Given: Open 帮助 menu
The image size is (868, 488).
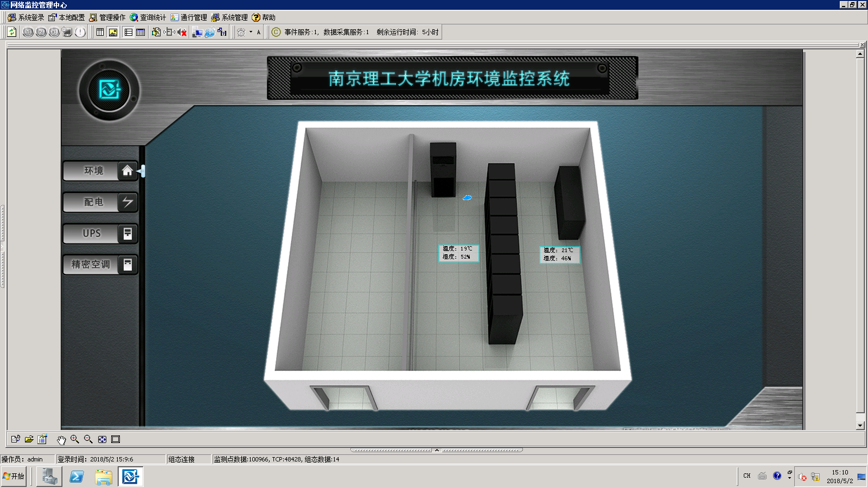Looking at the screenshot, I should (264, 17).
